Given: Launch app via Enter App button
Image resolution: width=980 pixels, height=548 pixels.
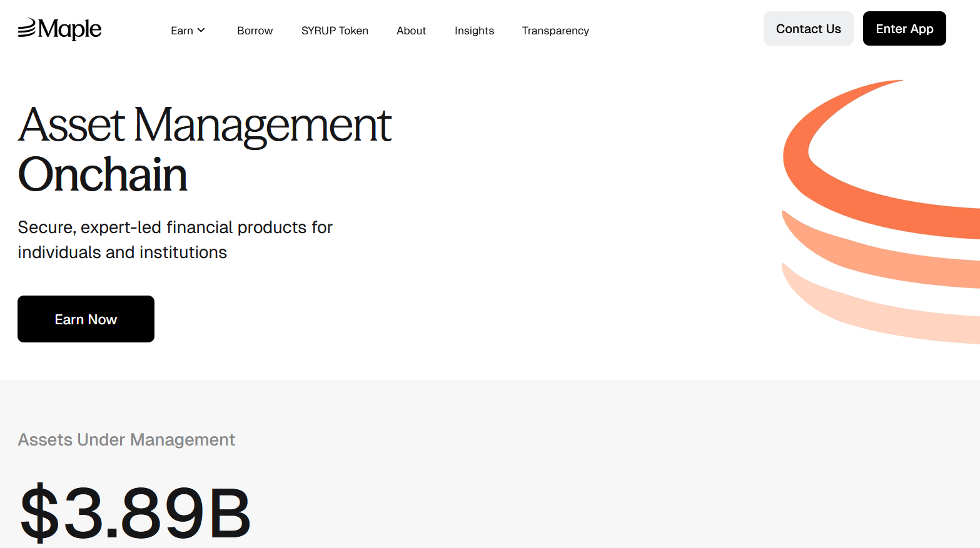Looking at the screenshot, I should click(x=904, y=29).
